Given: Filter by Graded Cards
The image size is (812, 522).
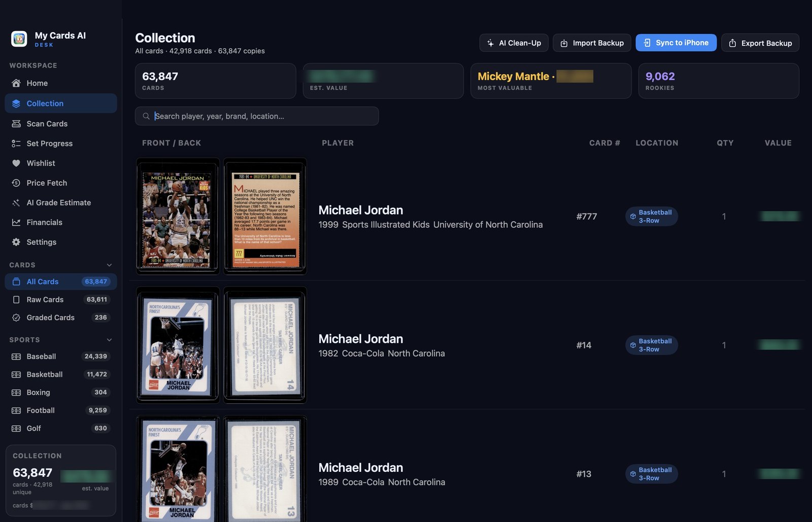Looking at the screenshot, I should [x=61, y=318].
